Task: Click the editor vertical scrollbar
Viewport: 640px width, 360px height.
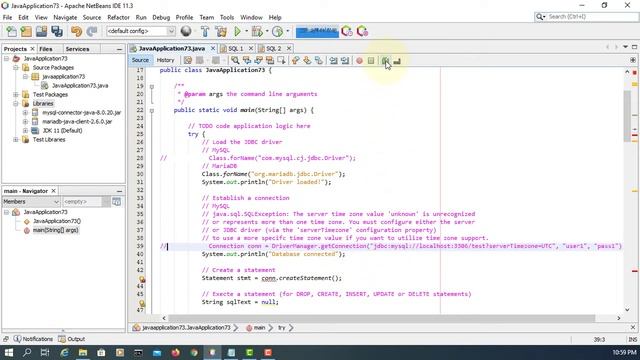Action: pos(627,116)
